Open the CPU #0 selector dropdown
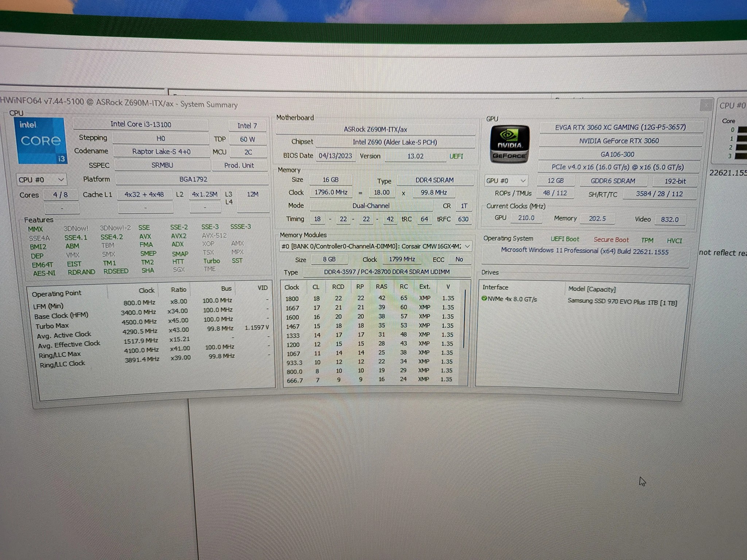The width and height of the screenshot is (747, 560). (41, 180)
